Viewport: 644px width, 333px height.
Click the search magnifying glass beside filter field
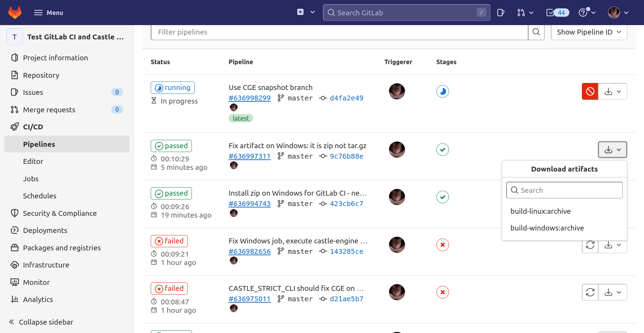(536, 32)
